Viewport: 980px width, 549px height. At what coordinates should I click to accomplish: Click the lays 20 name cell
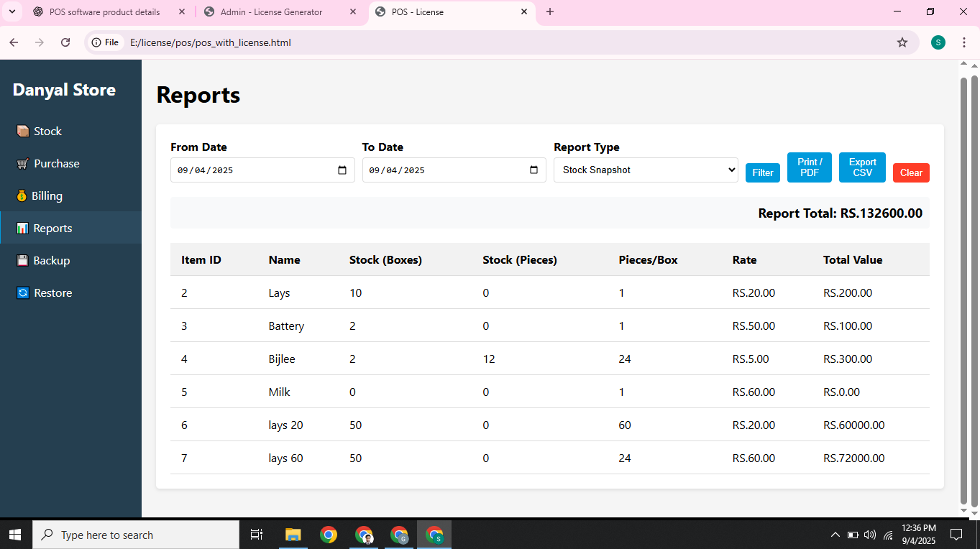click(x=286, y=425)
